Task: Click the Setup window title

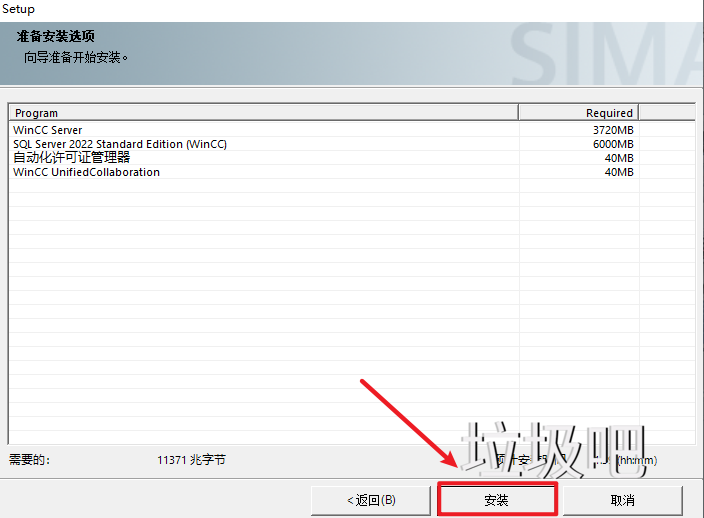Action: [18, 9]
